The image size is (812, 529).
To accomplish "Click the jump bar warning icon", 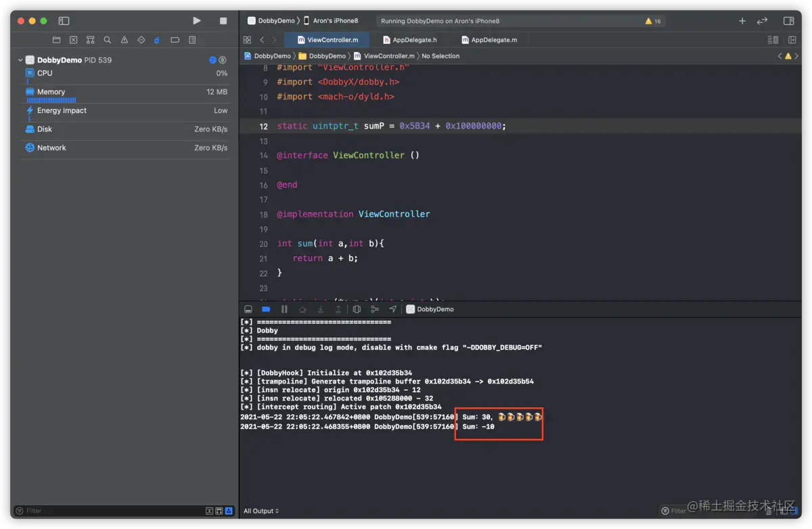I will pyautogui.click(x=788, y=56).
